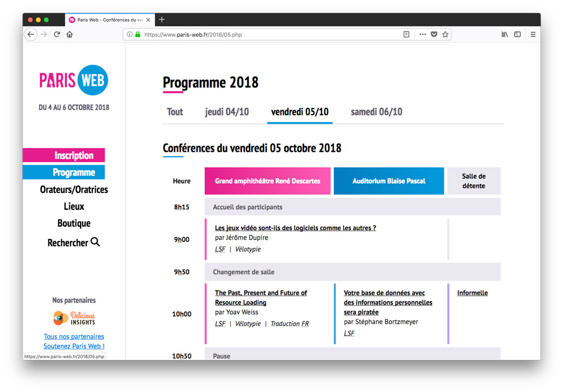Open a new browser tab with plus
Screen dimensions: 563x392
tap(162, 19)
